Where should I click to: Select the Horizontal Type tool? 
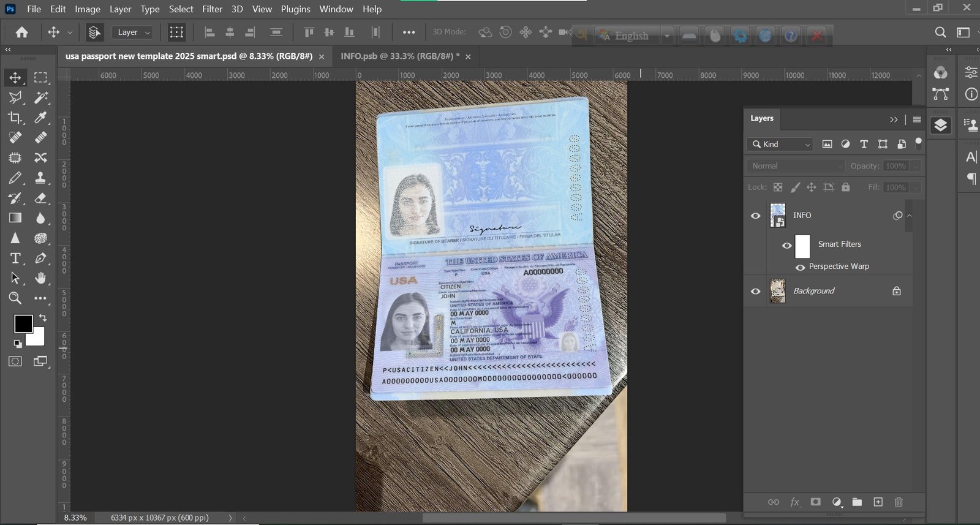click(x=15, y=258)
